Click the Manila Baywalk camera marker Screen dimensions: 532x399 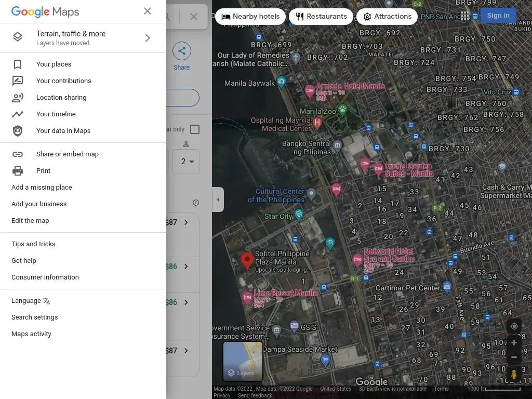pos(281,82)
